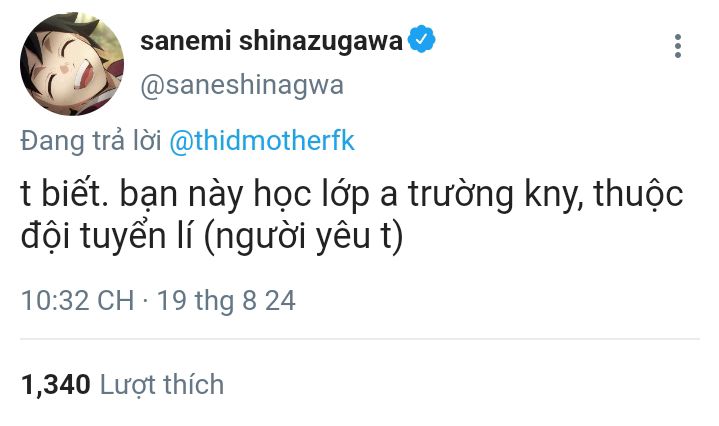719x426 pixels.
Task: Click the "Đang trả lời" reply label
Action: [91, 142]
